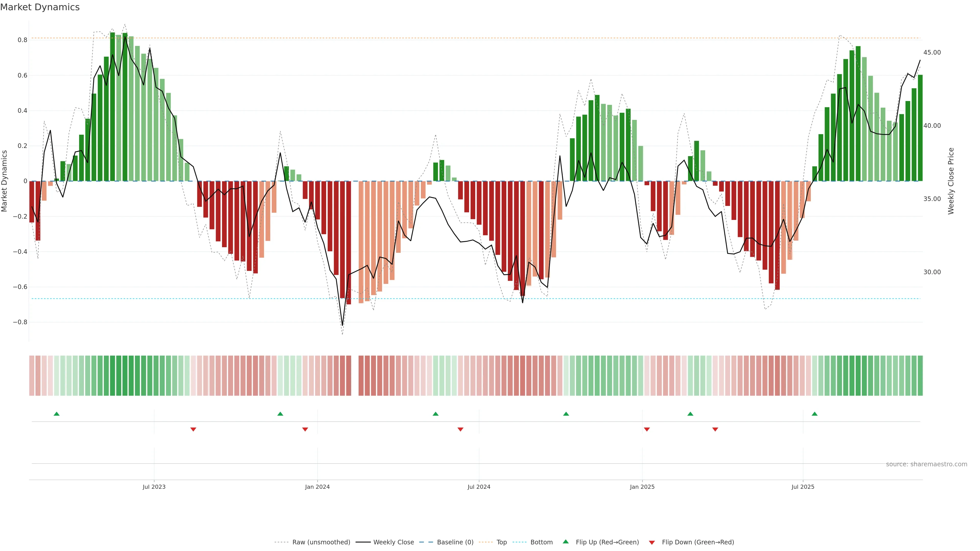
Task: Click red Flip Down triangle in legend
Action: (x=652, y=543)
